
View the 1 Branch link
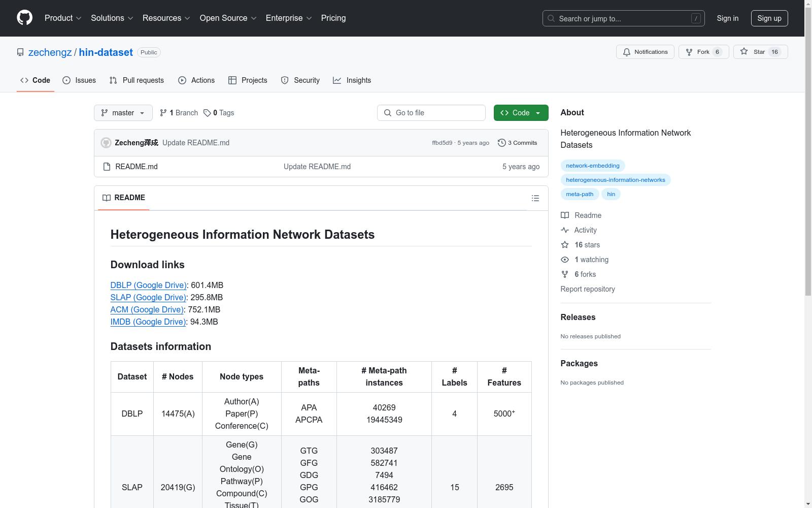coord(179,113)
